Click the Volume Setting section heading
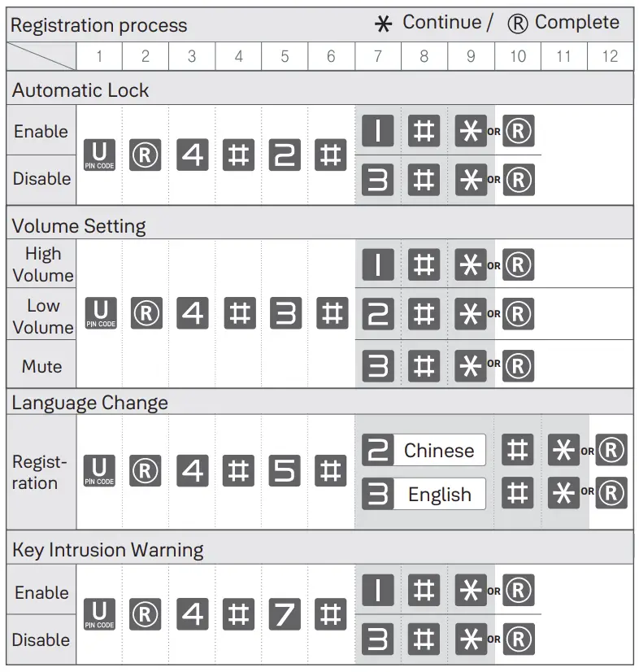The image size is (639, 672). point(79,225)
